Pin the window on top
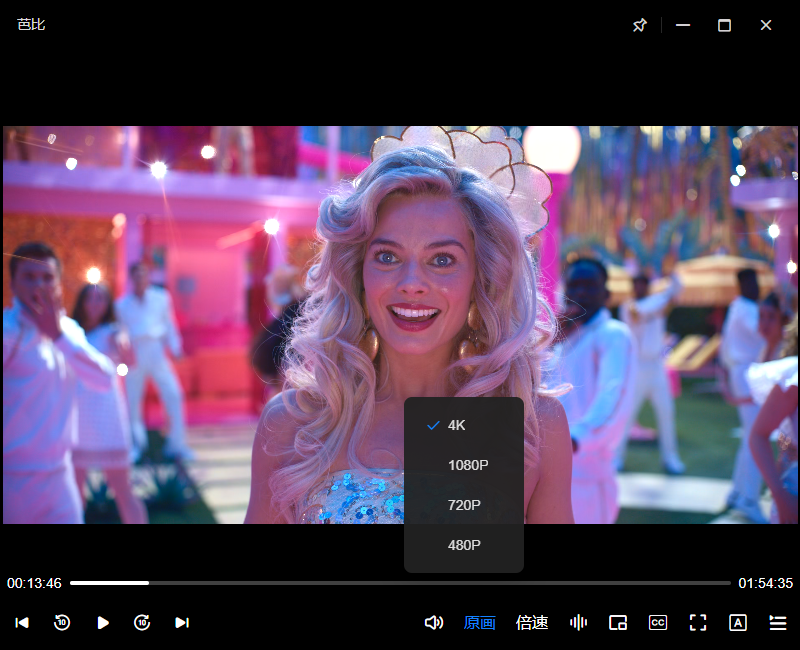The width and height of the screenshot is (800, 650). click(x=640, y=25)
